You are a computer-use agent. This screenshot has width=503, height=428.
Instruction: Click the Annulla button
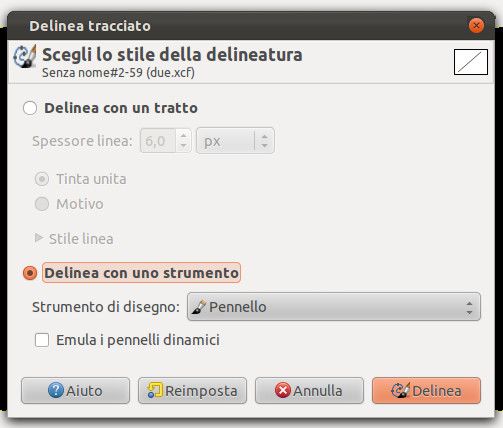[x=309, y=390]
